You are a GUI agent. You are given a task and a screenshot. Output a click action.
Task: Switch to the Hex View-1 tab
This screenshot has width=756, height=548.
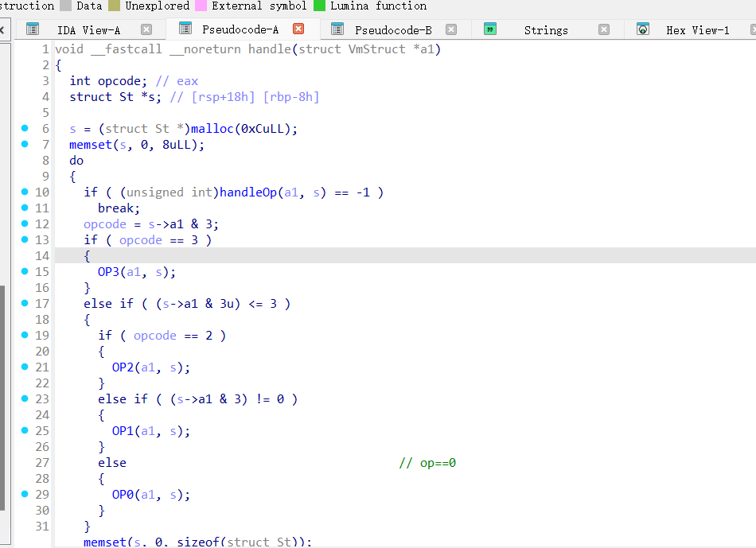point(697,30)
